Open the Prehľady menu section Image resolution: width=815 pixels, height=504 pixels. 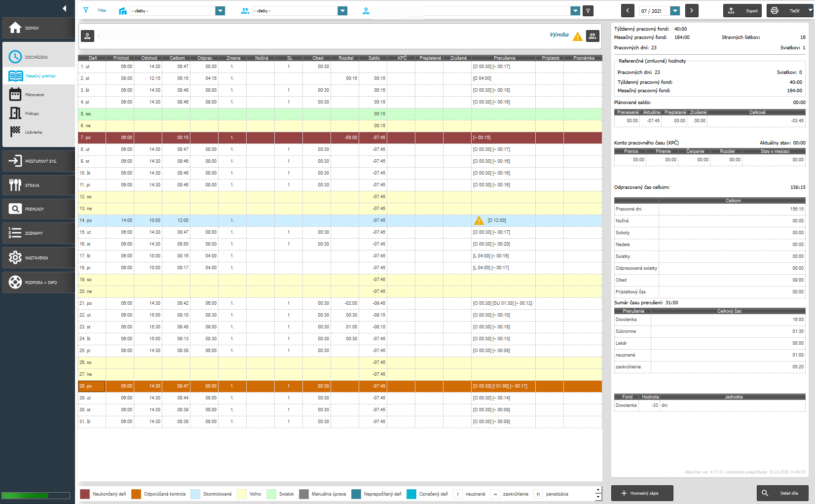coord(38,209)
